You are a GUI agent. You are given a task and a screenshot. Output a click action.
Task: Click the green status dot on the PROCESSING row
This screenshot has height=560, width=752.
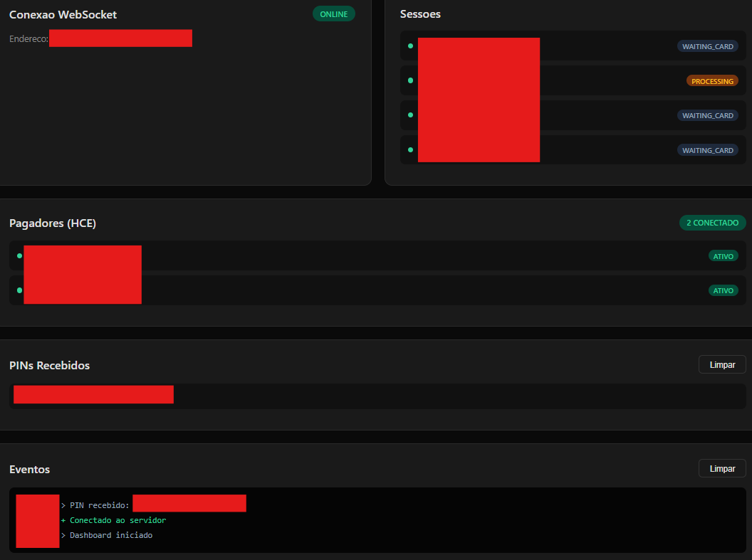point(410,80)
